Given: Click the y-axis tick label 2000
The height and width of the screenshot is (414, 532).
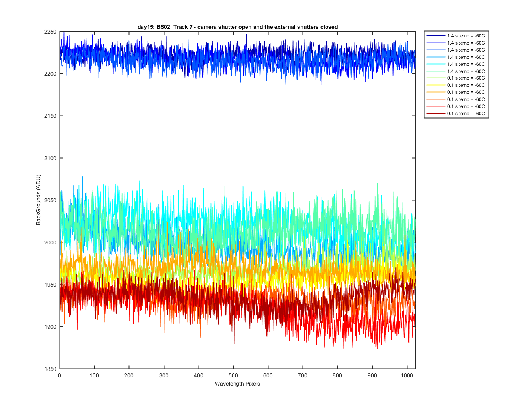Looking at the screenshot, I should pyautogui.click(x=50, y=242).
